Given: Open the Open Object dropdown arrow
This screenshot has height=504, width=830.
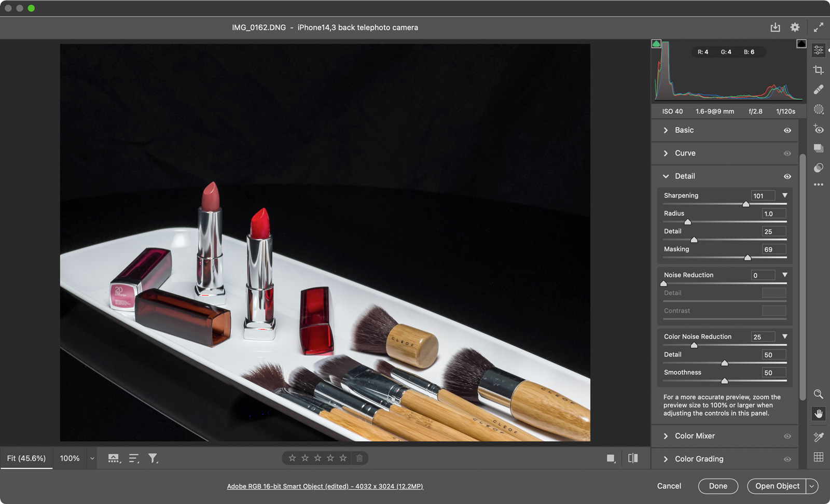Looking at the screenshot, I should [812, 486].
